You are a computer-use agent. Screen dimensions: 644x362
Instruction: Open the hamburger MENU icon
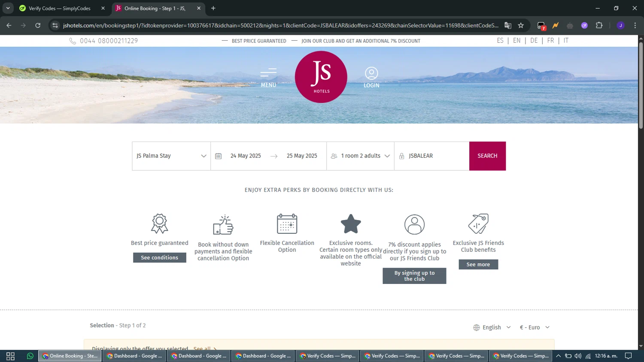268,73
